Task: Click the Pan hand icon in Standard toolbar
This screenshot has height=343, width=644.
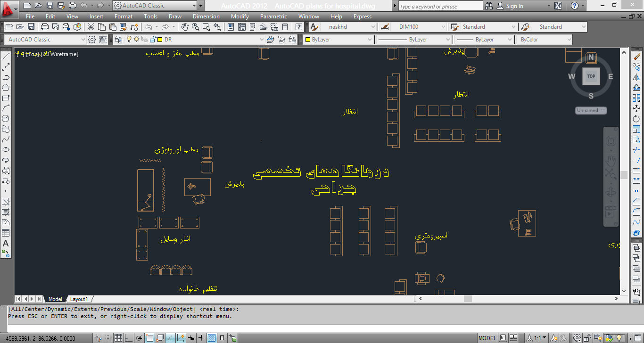Action: tap(185, 27)
